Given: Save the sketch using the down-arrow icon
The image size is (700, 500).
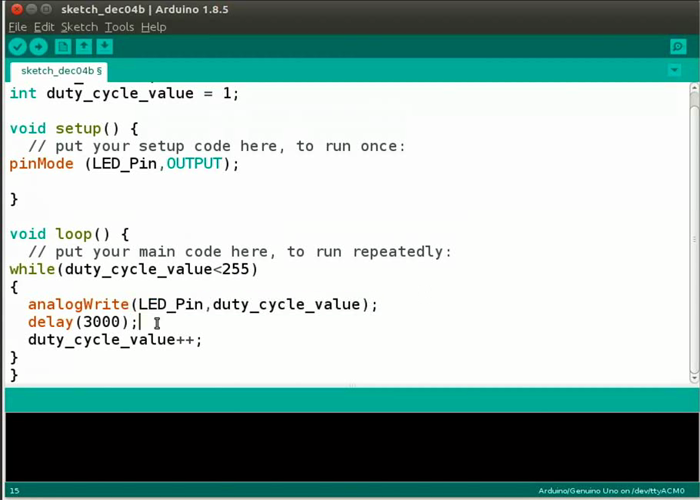Looking at the screenshot, I should (x=104, y=47).
